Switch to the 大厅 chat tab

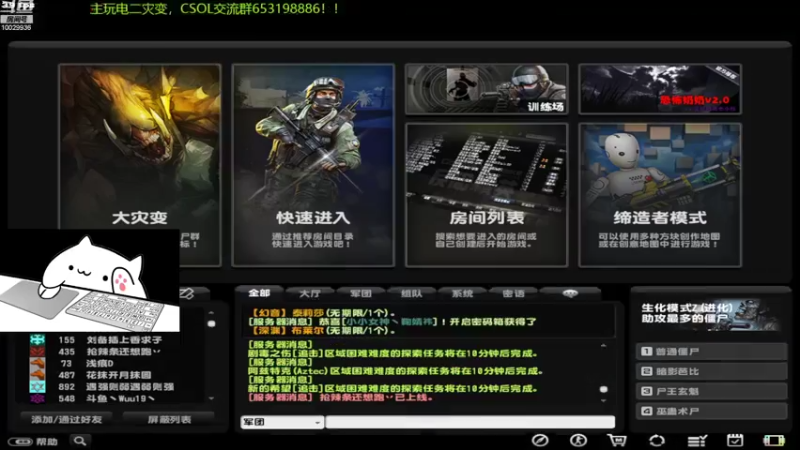point(310,293)
